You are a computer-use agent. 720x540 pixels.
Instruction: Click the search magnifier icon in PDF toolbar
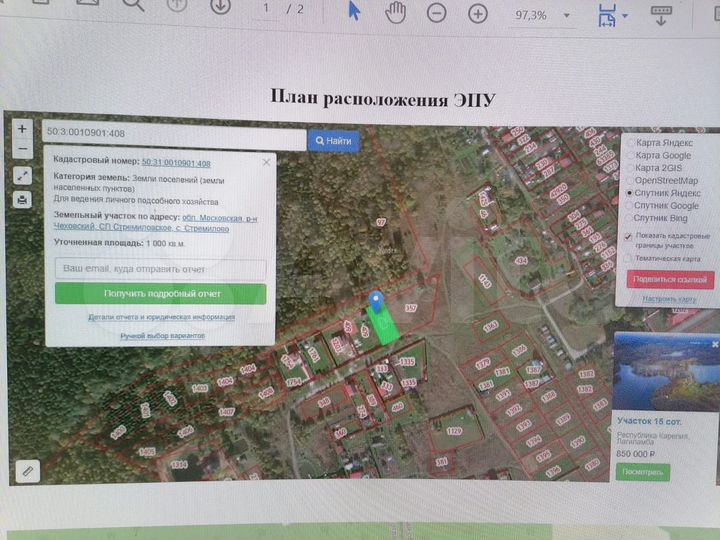click(x=134, y=5)
